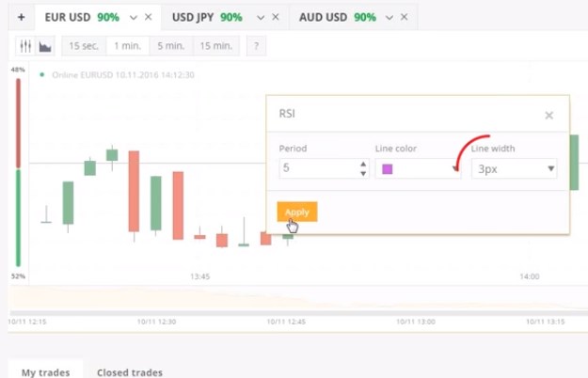Close the EUR USD tab
Image resolution: width=588 pixels, height=378 pixels.
(x=149, y=17)
